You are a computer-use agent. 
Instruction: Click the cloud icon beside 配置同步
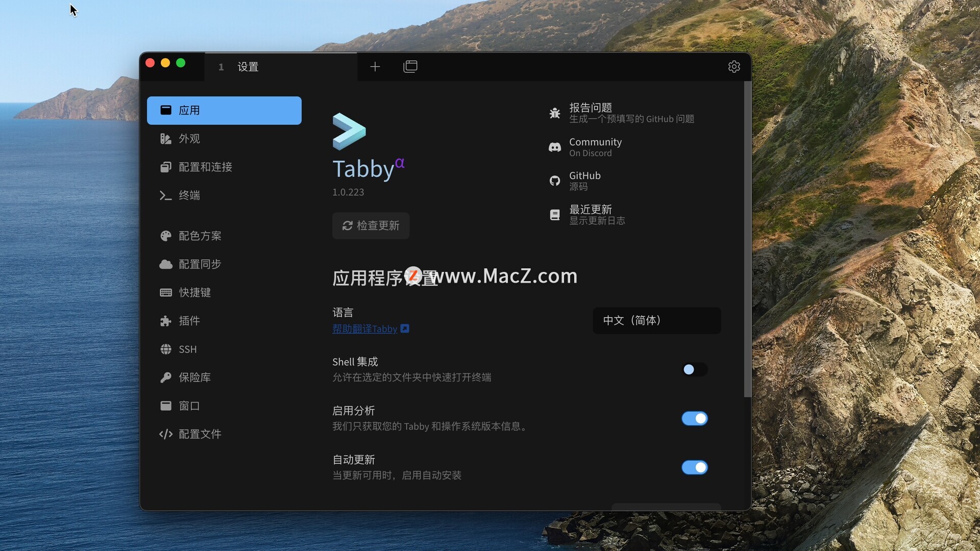tap(166, 264)
